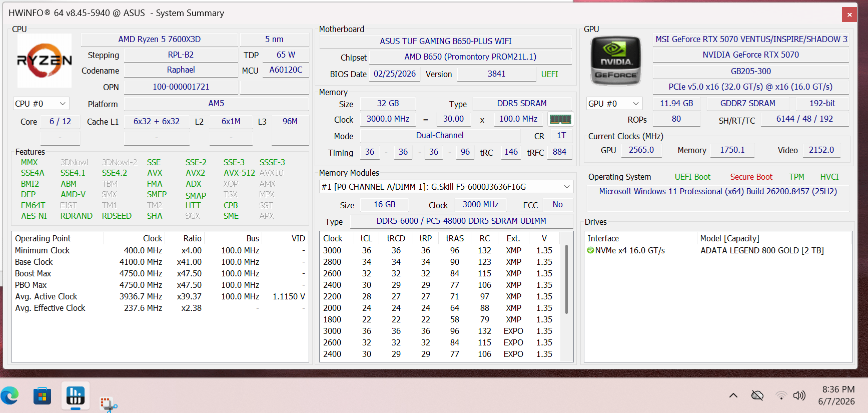Click the 192-bit bus width value
Screen dimensions: 868x413
click(822, 104)
